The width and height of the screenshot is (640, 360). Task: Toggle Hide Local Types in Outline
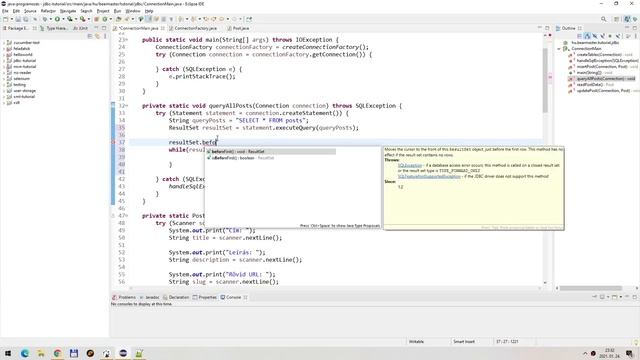pos(618,36)
